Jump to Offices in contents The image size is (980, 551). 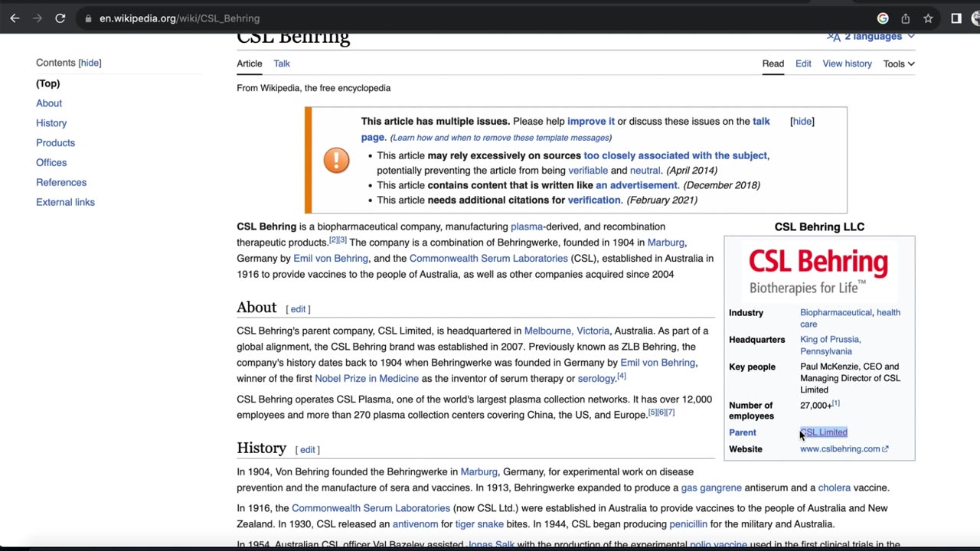click(51, 163)
